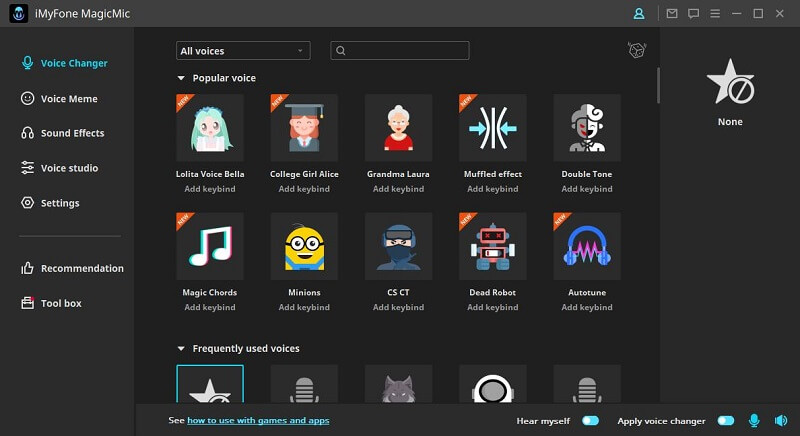The height and width of the screenshot is (436, 800).
Task: Select the Magic Chords voice
Action: pyautogui.click(x=210, y=246)
